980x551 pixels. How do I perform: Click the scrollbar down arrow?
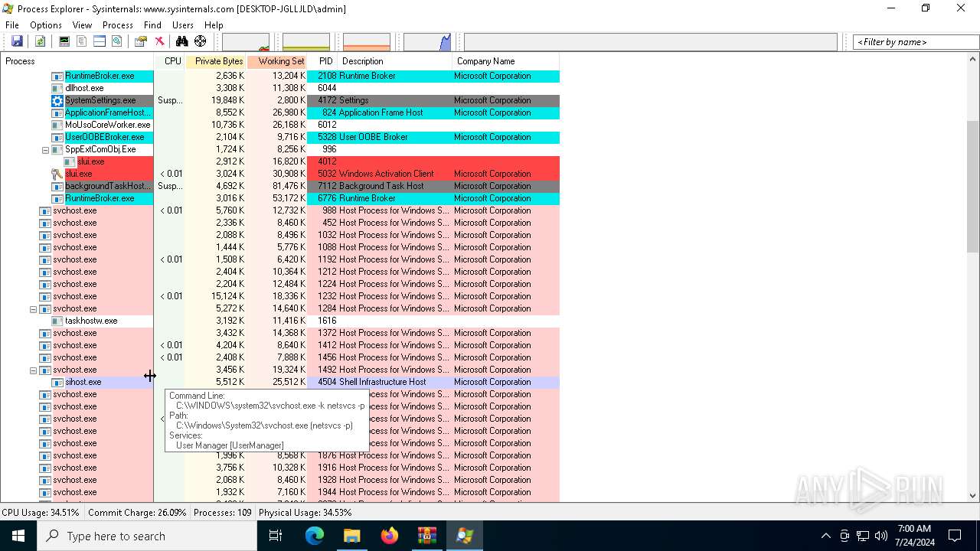click(x=973, y=495)
